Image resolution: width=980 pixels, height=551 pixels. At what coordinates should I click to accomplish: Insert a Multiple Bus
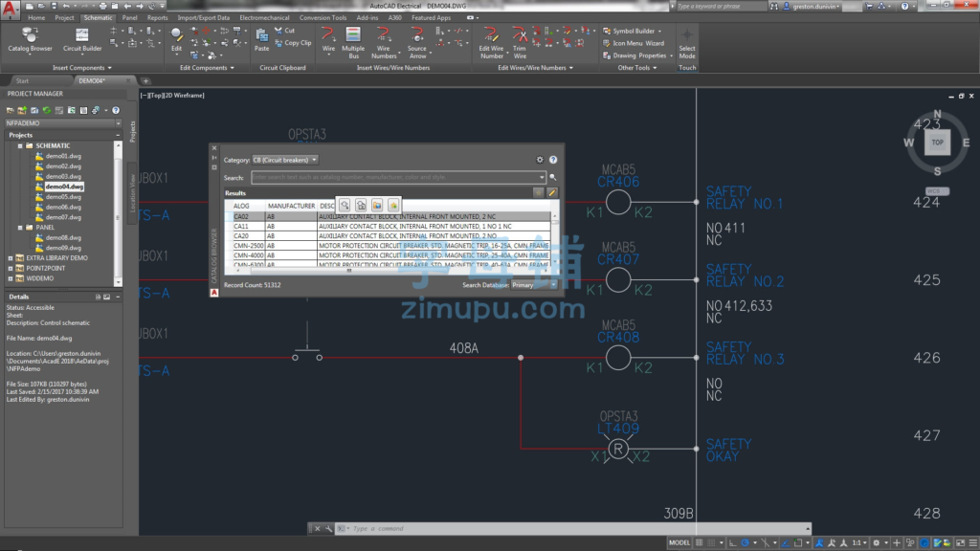pos(353,42)
